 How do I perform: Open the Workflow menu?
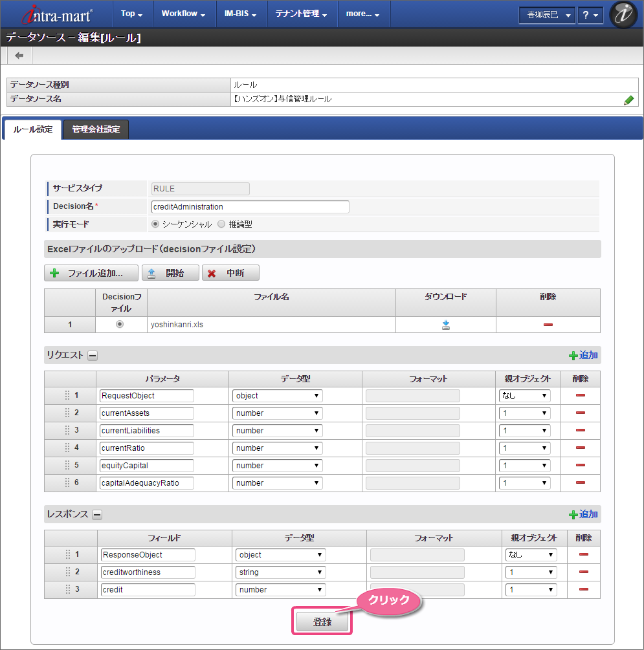(184, 14)
